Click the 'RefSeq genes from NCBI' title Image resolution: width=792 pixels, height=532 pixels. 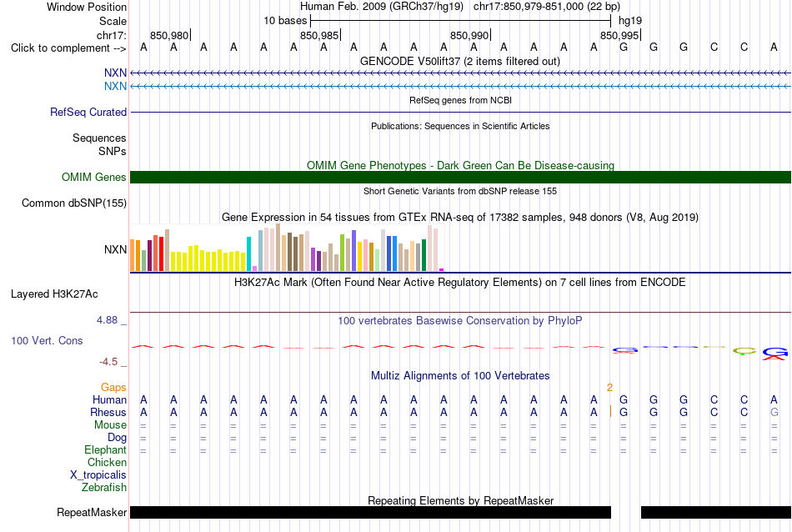coord(460,100)
